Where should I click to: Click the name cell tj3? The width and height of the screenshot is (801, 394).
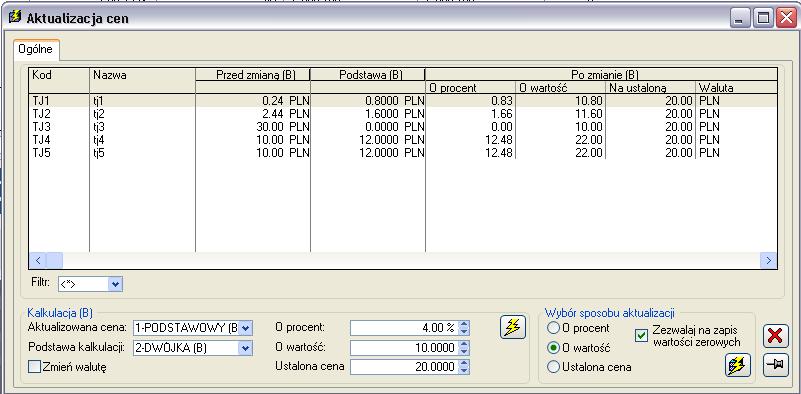[143, 126]
